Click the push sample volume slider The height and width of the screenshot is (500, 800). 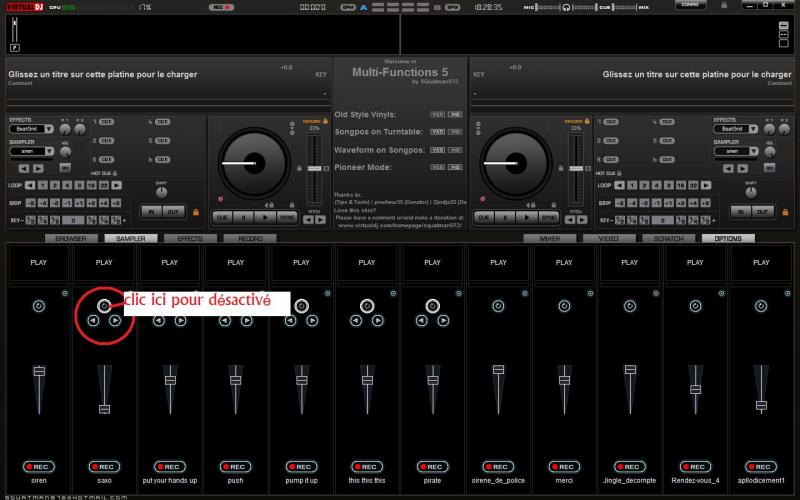click(x=235, y=379)
